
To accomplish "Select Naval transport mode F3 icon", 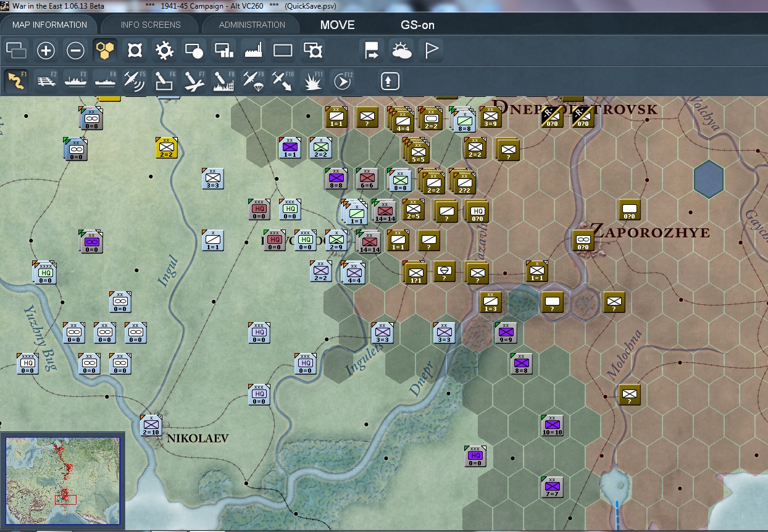I will pyautogui.click(x=76, y=81).
